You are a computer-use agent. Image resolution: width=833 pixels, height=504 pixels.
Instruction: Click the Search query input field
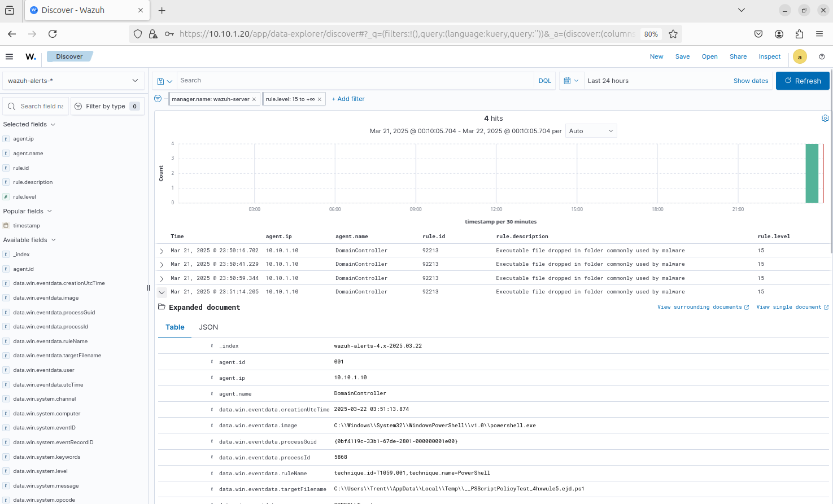355,81
